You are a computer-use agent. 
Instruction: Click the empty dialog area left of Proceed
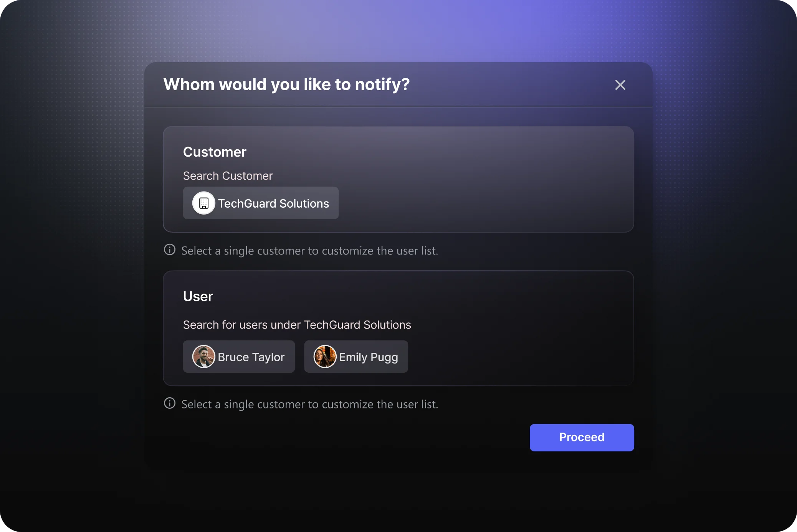[x=346, y=438]
